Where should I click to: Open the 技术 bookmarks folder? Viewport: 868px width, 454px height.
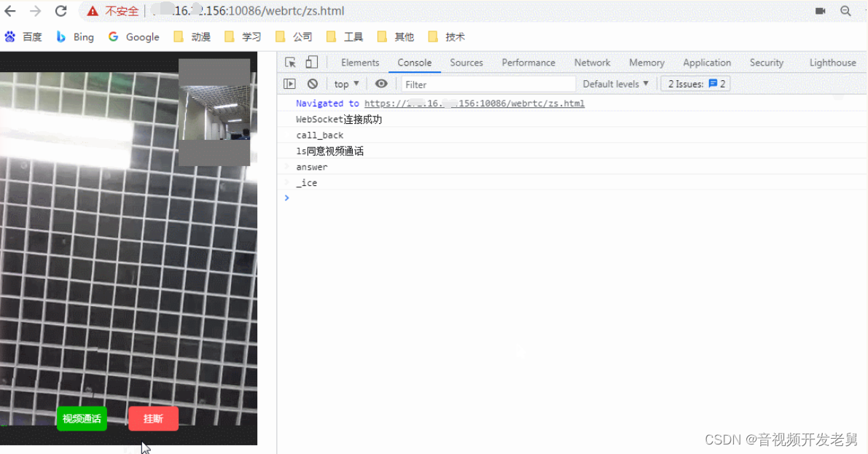pyautogui.click(x=447, y=37)
